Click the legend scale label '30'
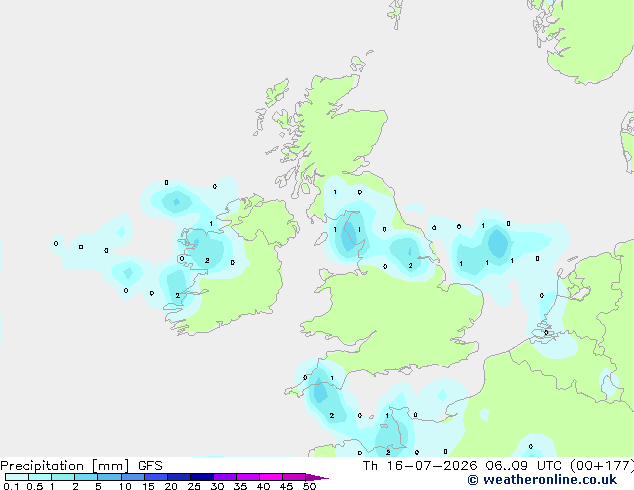 (x=217, y=486)
